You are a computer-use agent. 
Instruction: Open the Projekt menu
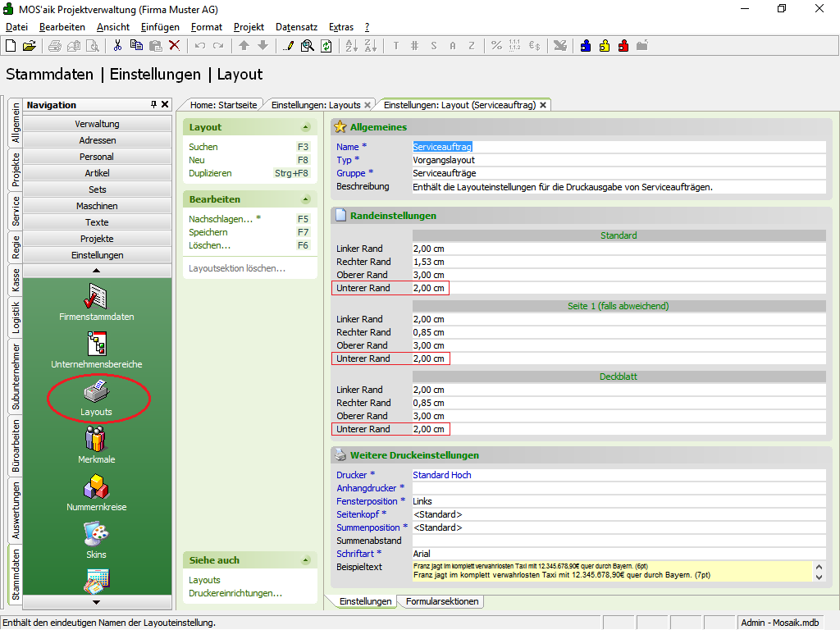click(249, 27)
